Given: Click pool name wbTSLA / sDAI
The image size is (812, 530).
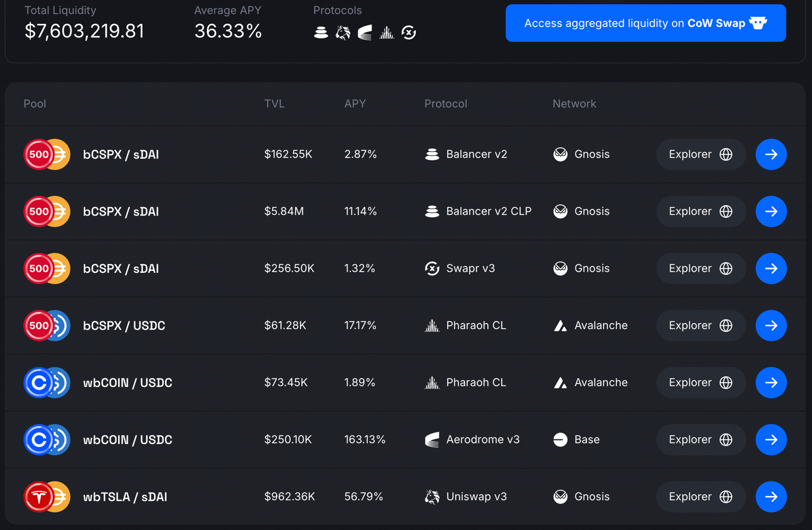Looking at the screenshot, I should point(125,497).
